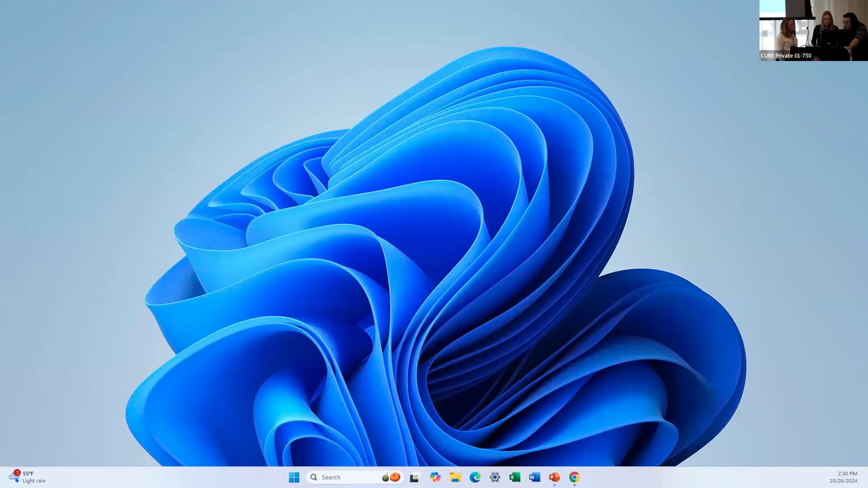Viewport: 868px width, 488px height.
Task: Launch Microsoft Excel from taskbar
Action: tap(514, 477)
